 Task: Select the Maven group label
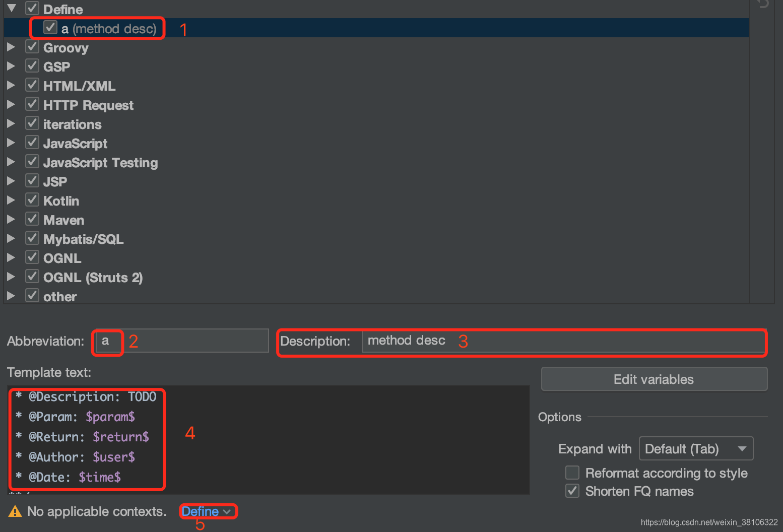point(64,220)
